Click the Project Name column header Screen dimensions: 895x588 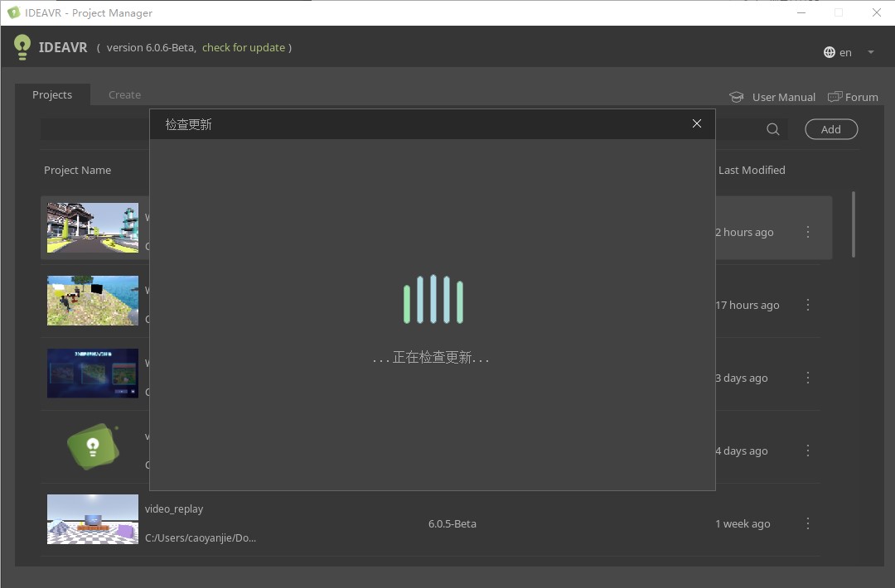pos(78,170)
